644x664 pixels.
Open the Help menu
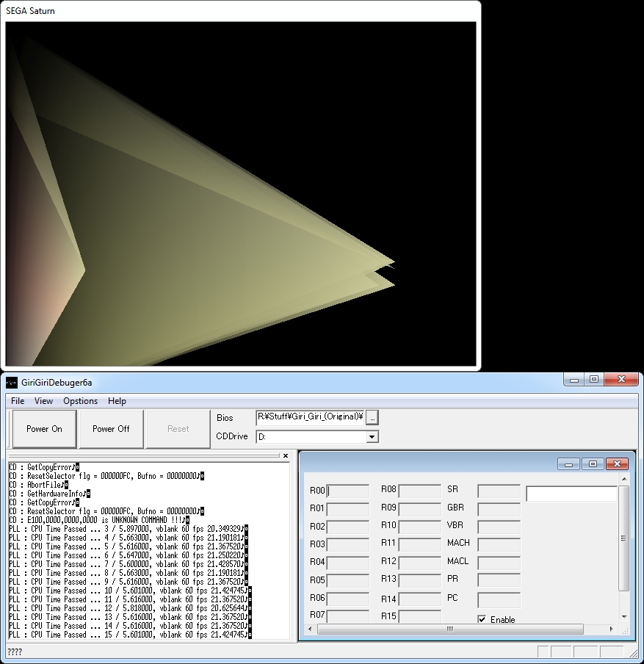pos(117,401)
